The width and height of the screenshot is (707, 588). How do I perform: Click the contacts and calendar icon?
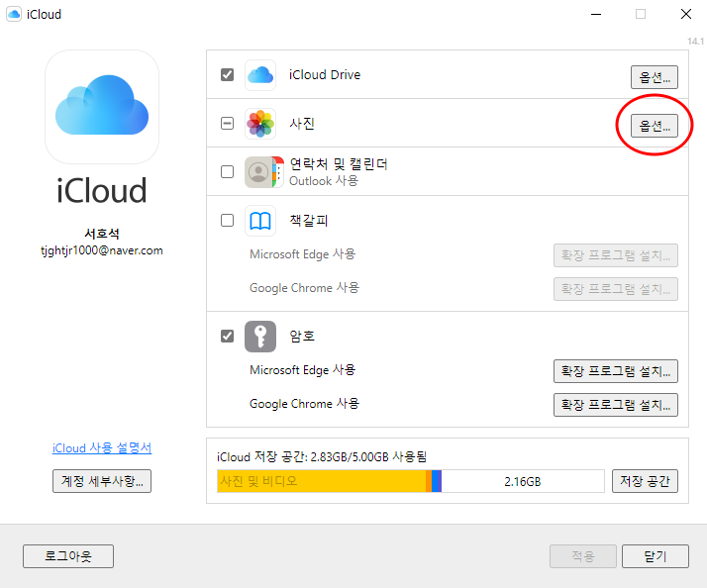(x=264, y=172)
